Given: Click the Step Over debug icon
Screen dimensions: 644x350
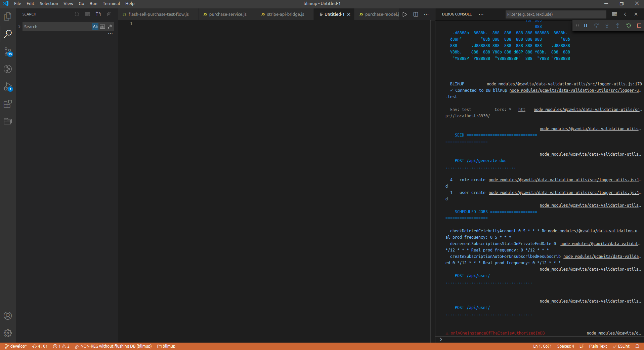Looking at the screenshot, I should [596, 26].
